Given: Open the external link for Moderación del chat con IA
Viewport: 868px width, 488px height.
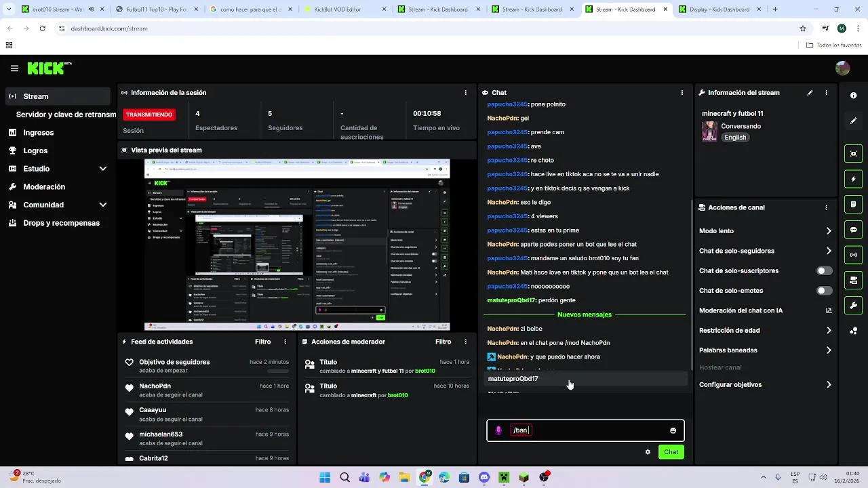Looking at the screenshot, I should point(829,310).
